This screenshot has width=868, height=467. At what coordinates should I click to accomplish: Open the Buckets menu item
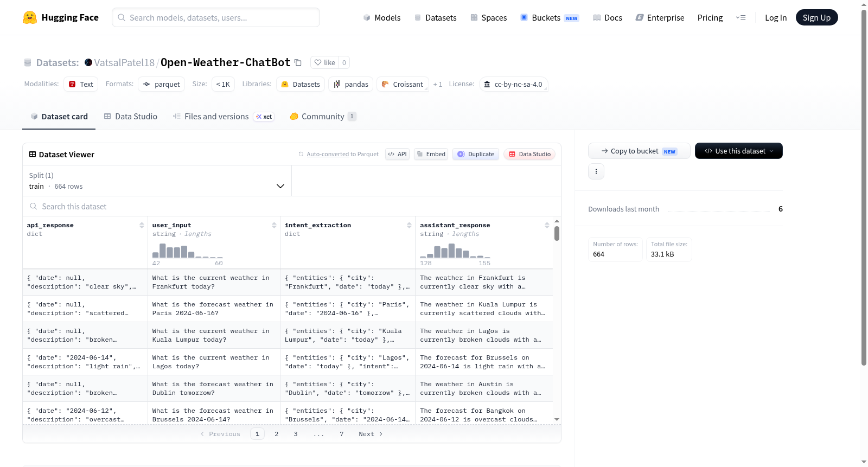[550, 17]
